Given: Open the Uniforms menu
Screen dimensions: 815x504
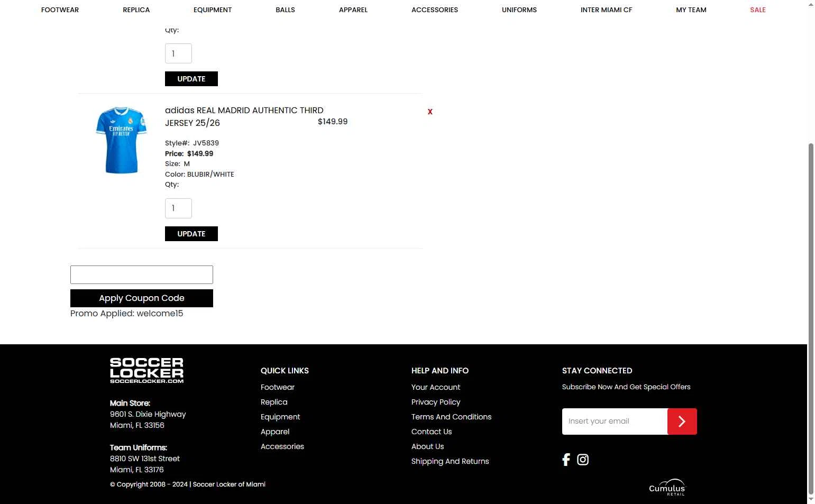Looking at the screenshot, I should coord(519,10).
